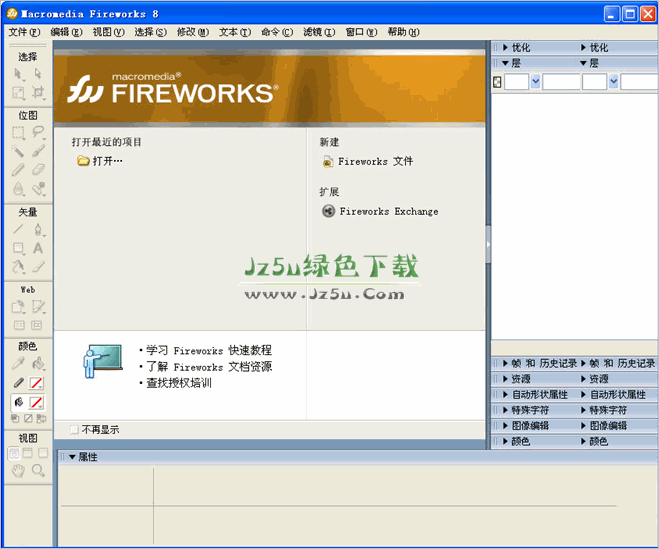659x549 pixels.
Task: Select the Knife tool
Action: (38, 267)
